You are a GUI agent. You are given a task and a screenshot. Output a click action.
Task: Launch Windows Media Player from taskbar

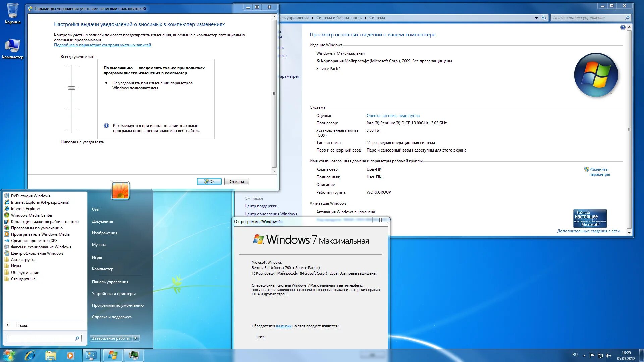[70, 355]
